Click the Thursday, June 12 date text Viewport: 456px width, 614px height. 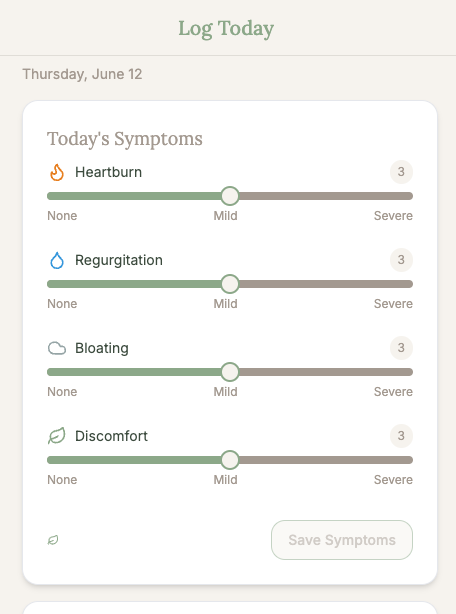82,74
